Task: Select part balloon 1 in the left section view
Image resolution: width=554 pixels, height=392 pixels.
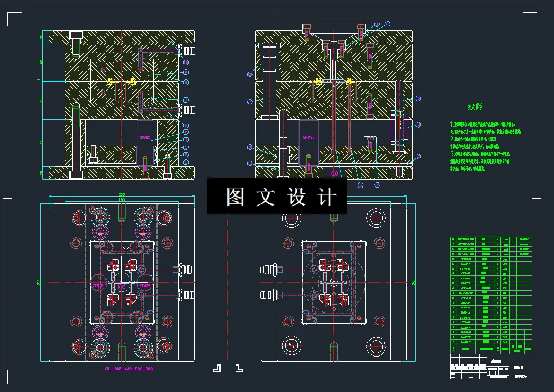Action: pyautogui.click(x=186, y=162)
